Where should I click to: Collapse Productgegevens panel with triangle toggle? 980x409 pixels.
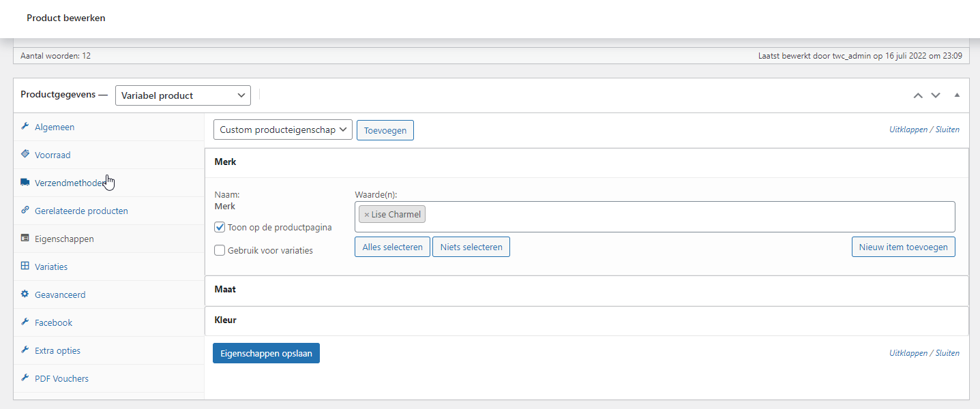click(x=957, y=95)
